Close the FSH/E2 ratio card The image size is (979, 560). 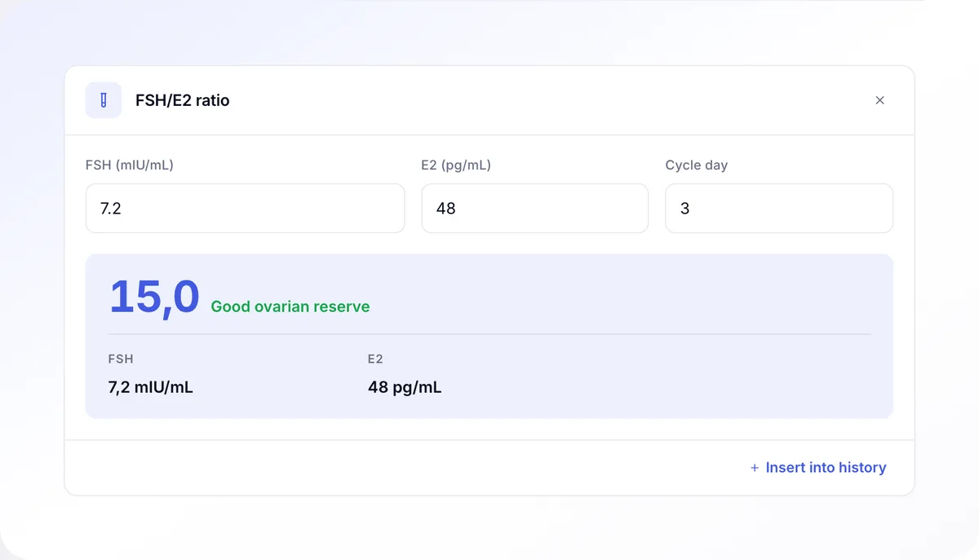pyautogui.click(x=879, y=100)
